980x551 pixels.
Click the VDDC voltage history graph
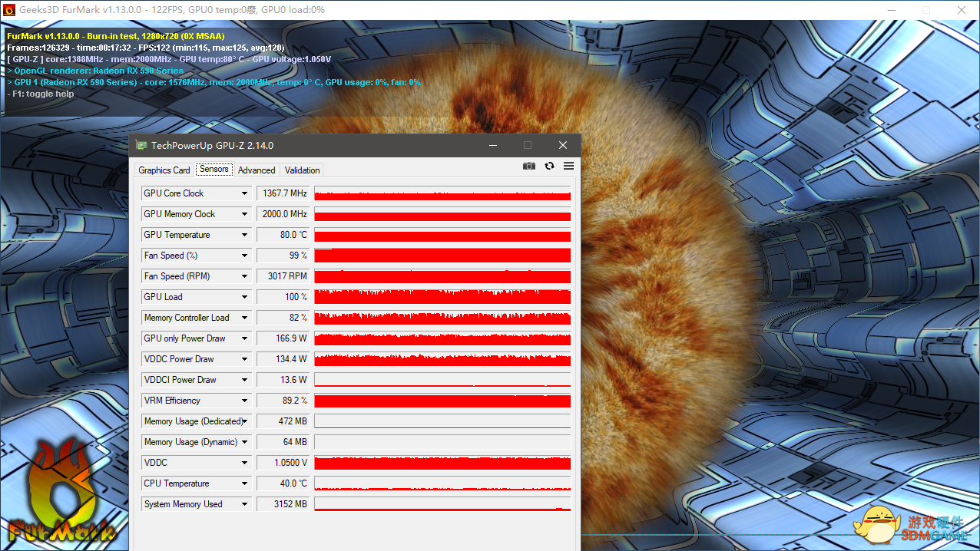pyautogui.click(x=442, y=463)
